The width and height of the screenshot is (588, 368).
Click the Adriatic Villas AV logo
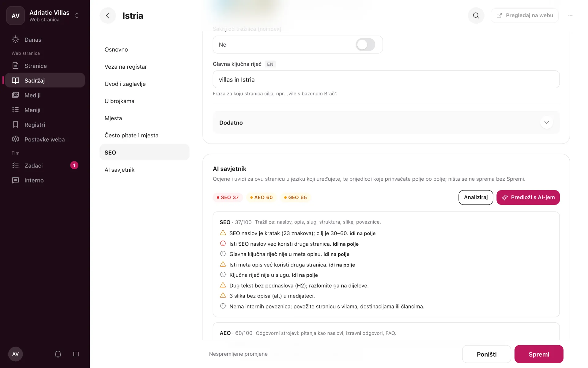(16, 16)
